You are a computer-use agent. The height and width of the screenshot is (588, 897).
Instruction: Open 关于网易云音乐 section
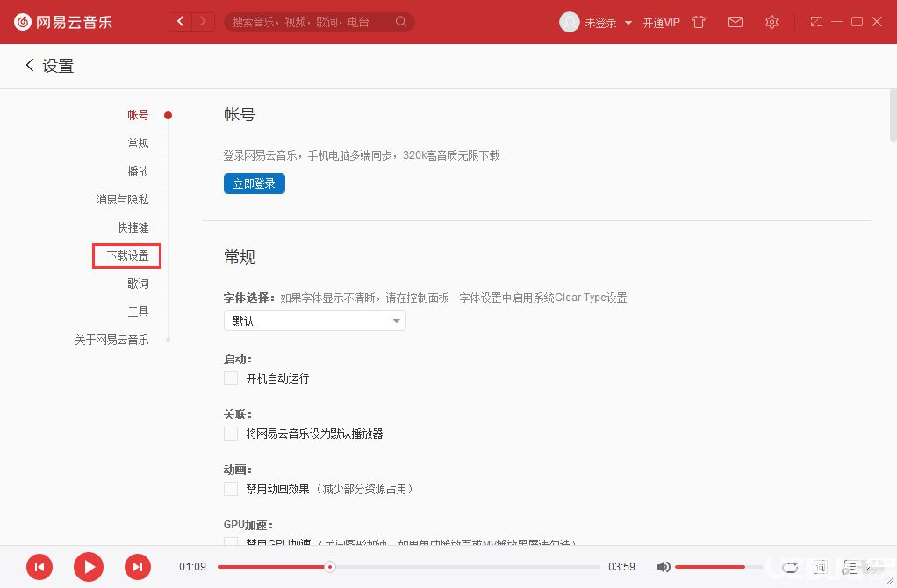tap(111, 340)
